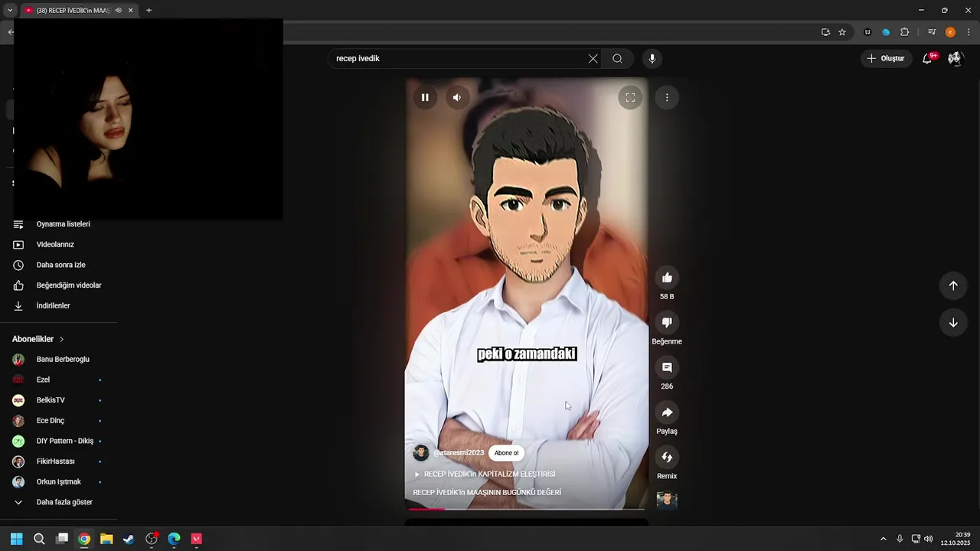The width and height of the screenshot is (980, 551).
Task: Close the RECEP İVEDİK browser tab
Action: (131, 11)
